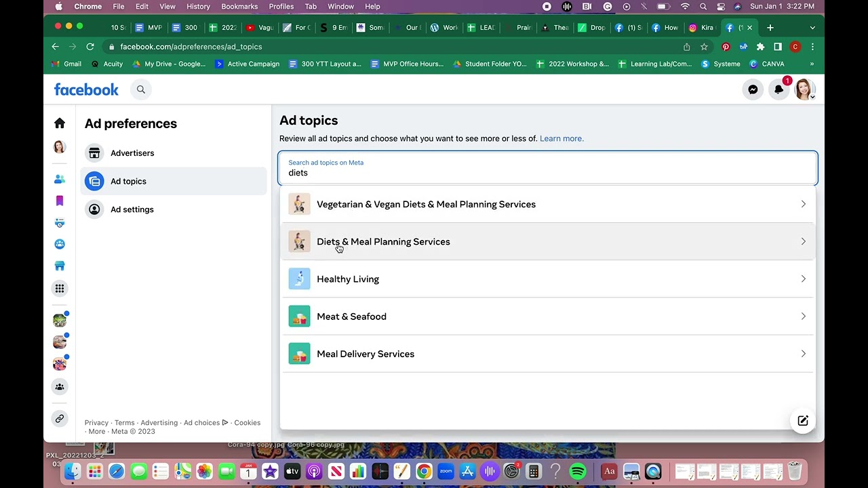868x488 pixels.
Task: Click the Chrome address bar URL
Action: [191, 47]
